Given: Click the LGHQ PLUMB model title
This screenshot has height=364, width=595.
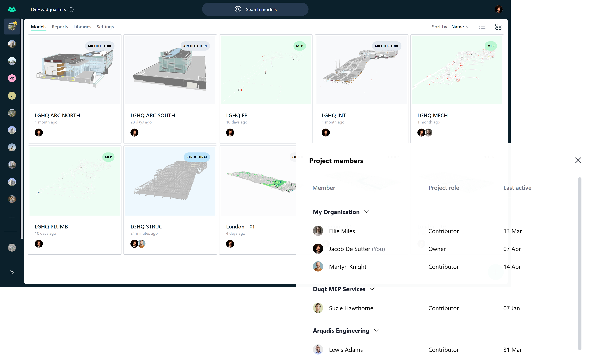Looking at the screenshot, I should [51, 226].
